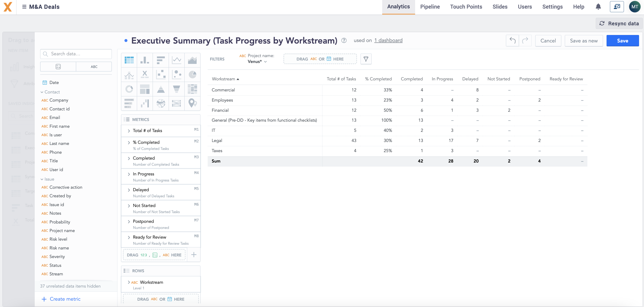Screen dimensions: 644x307
Task: Choose the Bubble chart visualization
Action: (x=177, y=74)
